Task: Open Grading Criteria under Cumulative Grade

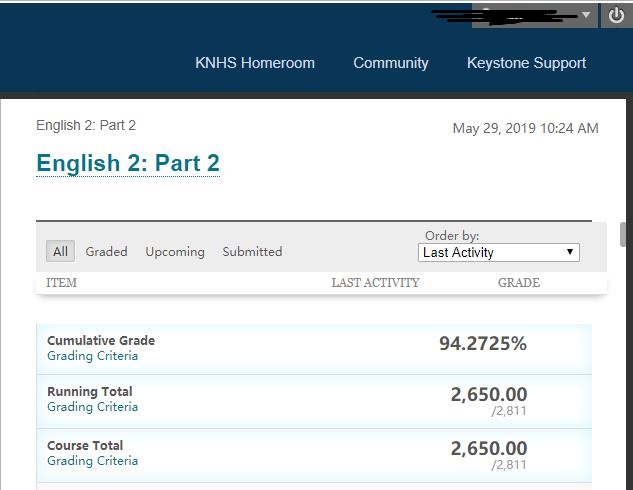Action: tap(93, 356)
